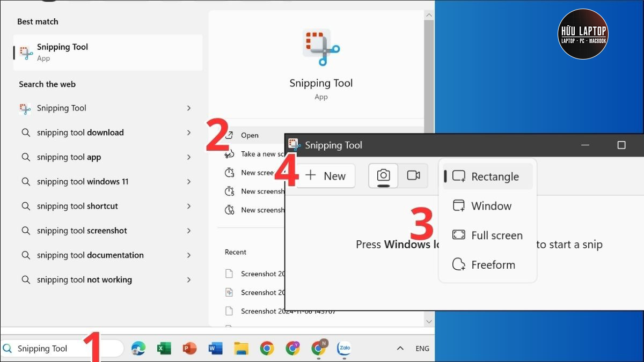Start new screenshot with 3-second timer
The width and height of the screenshot is (644, 362).
pyautogui.click(x=252, y=173)
